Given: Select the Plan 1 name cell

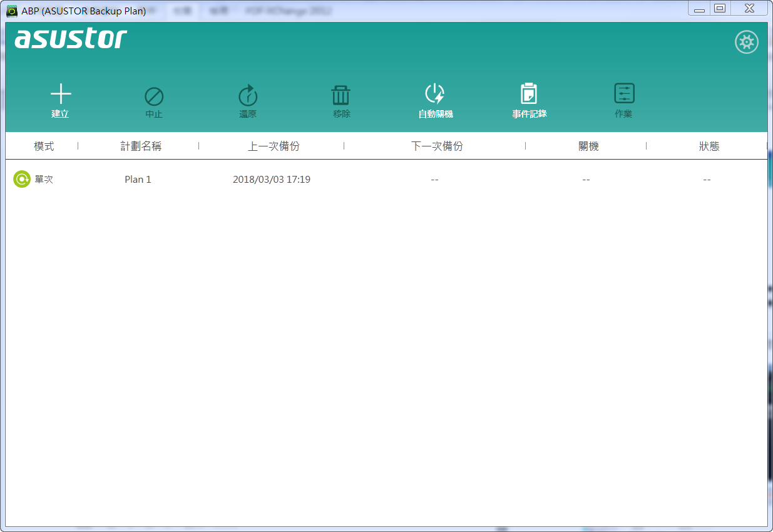Looking at the screenshot, I should click(138, 180).
